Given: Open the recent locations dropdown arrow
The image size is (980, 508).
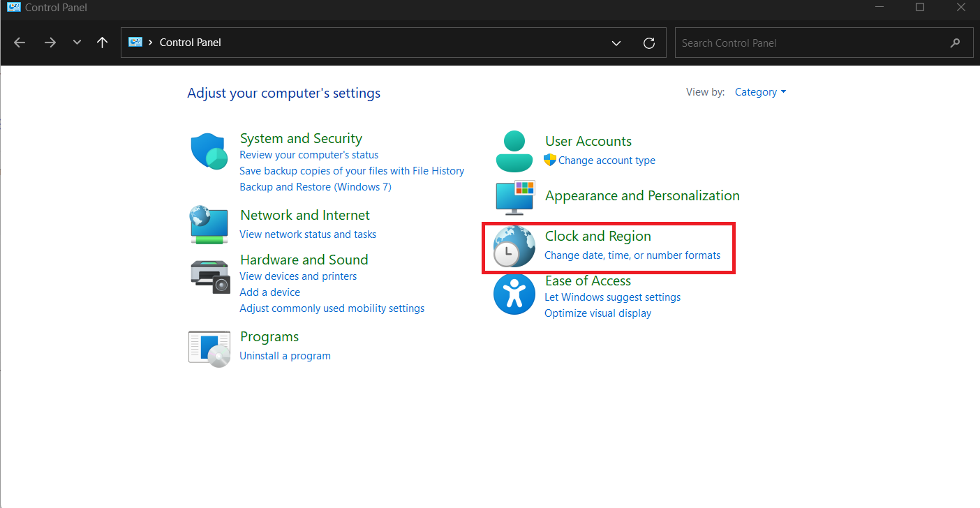Looking at the screenshot, I should [77, 43].
